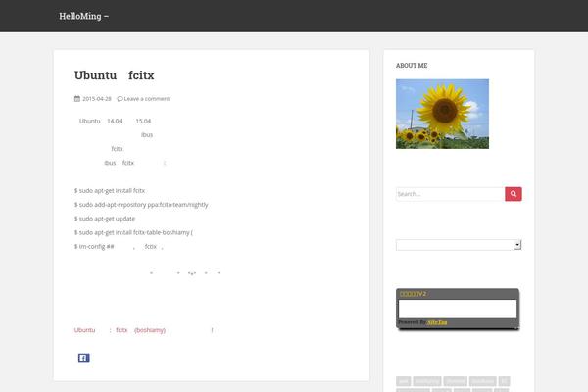Open the yellow widget title link ending V2

(413, 294)
